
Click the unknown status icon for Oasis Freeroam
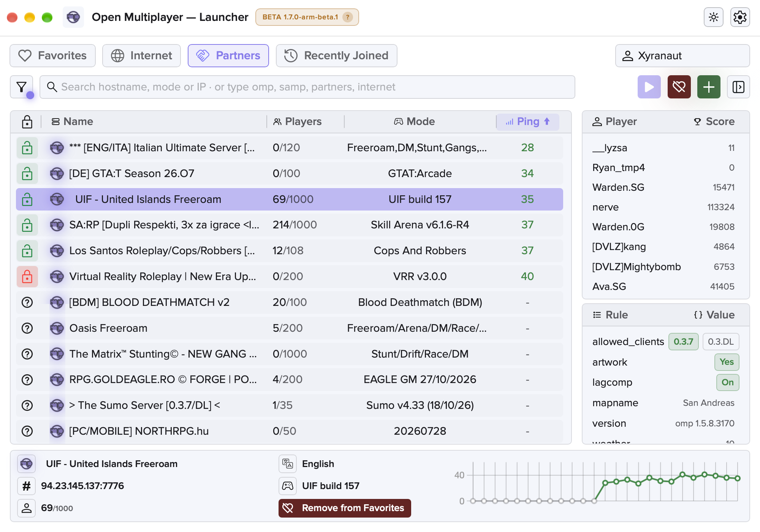click(27, 328)
